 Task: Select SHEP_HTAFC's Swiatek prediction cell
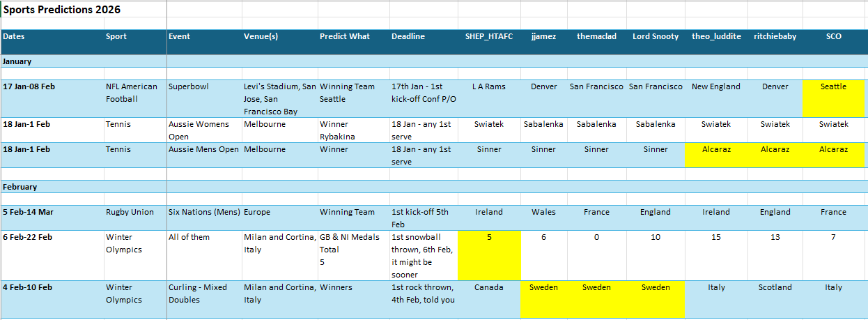(x=489, y=130)
